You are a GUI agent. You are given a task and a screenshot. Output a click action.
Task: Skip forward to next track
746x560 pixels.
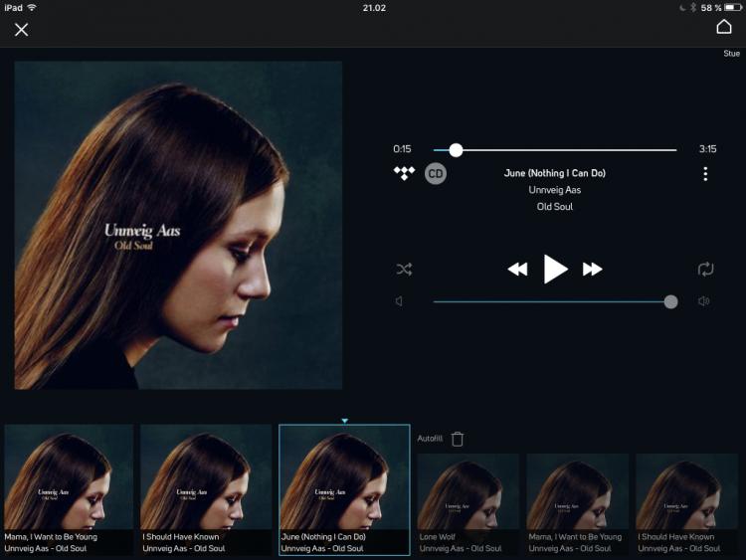point(593,270)
